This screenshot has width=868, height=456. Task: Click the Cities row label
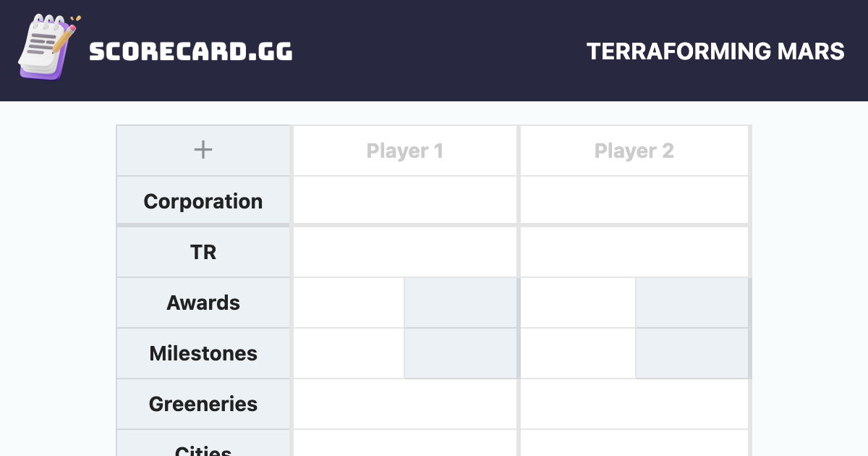(203, 449)
